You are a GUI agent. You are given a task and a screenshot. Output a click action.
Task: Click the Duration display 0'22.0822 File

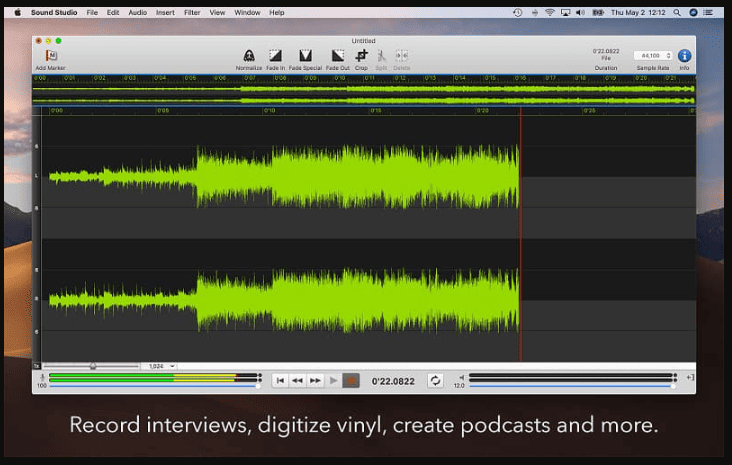click(606, 55)
